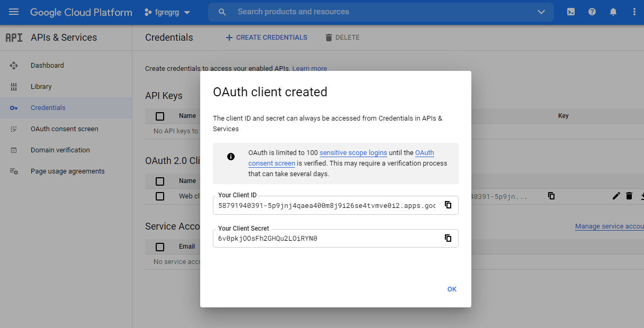
Task: Show notifications bell
Action: coord(613,12)
